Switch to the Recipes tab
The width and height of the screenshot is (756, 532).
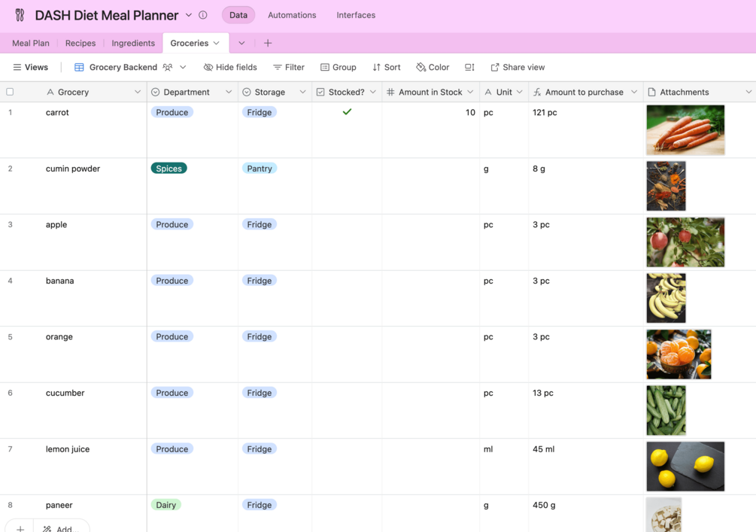(x=80, y=43)
